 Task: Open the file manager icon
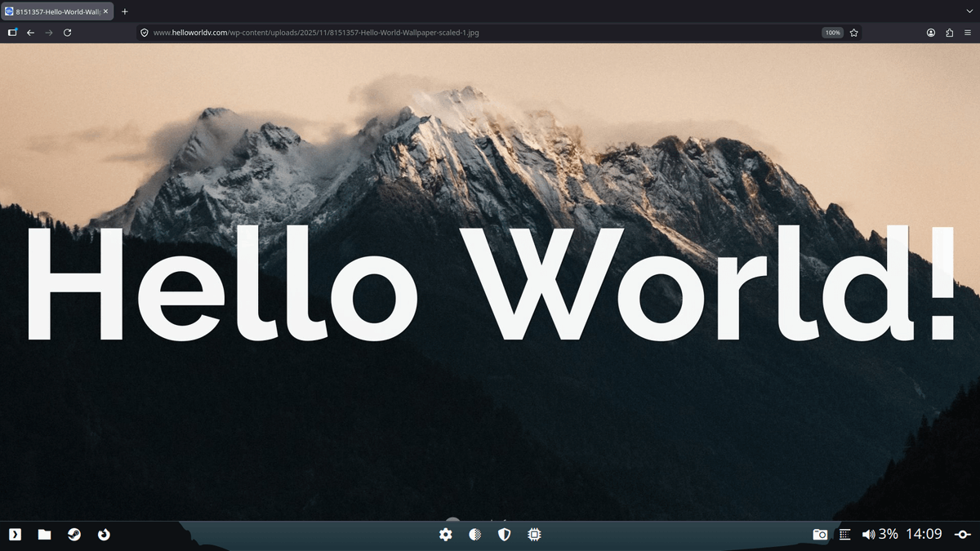point(44,535)
